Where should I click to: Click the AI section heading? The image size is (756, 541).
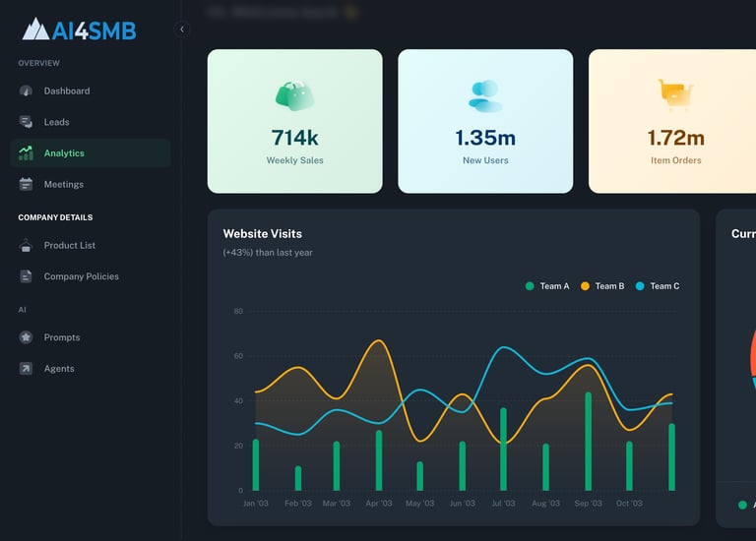click(x=23, y=310)
